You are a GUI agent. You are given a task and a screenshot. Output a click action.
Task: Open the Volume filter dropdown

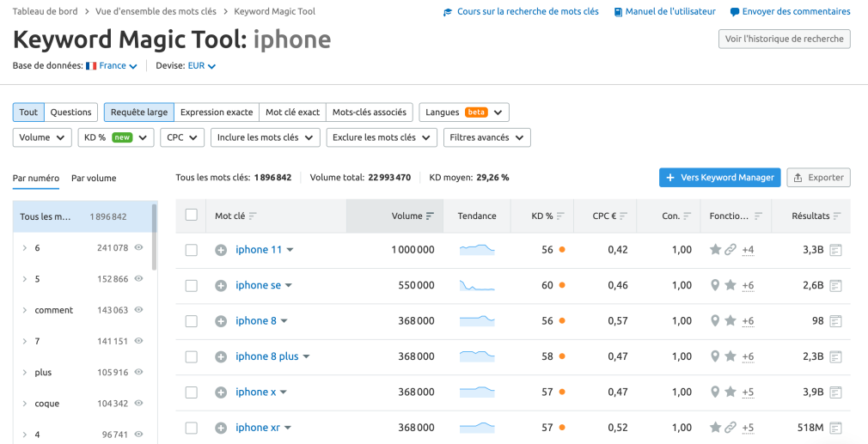(x=41, y=137)
